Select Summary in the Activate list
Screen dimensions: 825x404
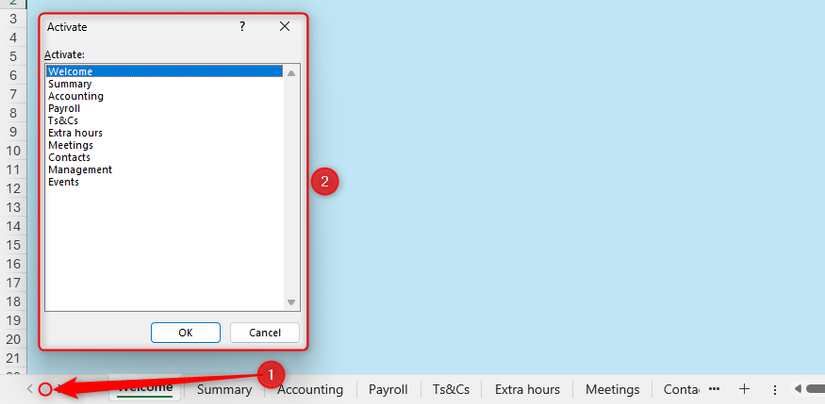point(164,84)
